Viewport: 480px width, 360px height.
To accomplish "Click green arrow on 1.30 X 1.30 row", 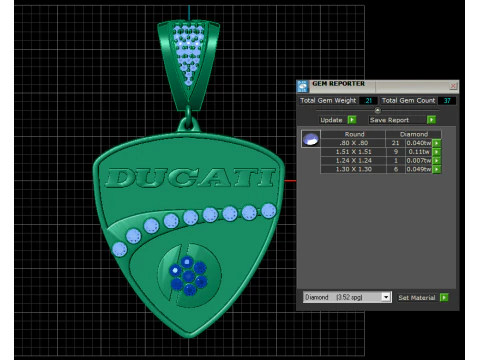I will 437,169.
